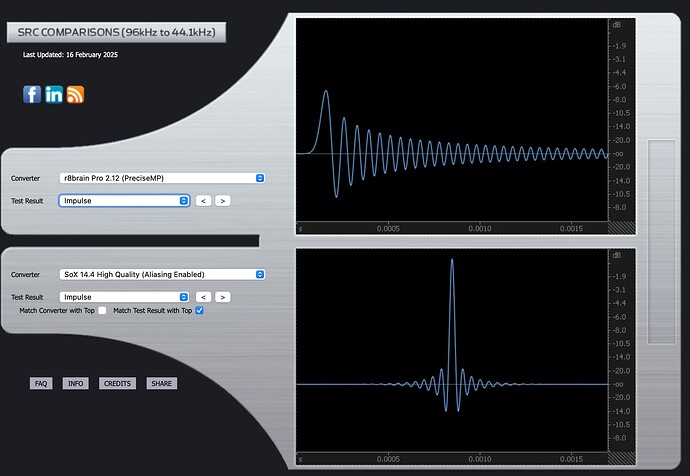Open top Converter dropdown showing r8brain Pro
This screenshot has height=476, width=690.
[x=162, y=178]
